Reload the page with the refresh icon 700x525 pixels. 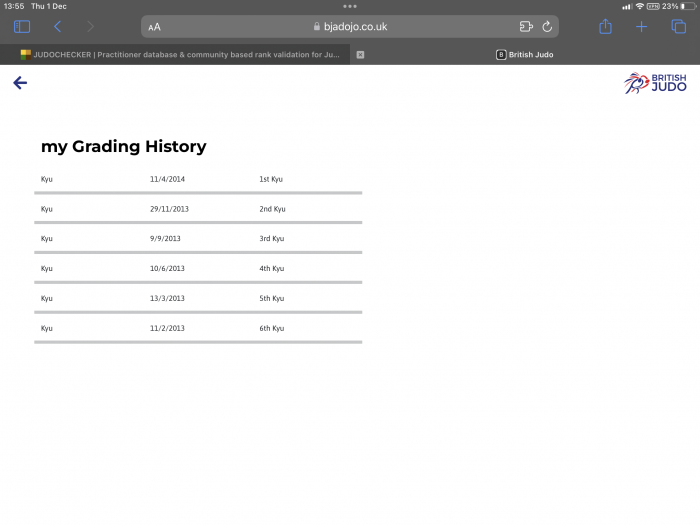pyautogui.click(x=547, y=27)
